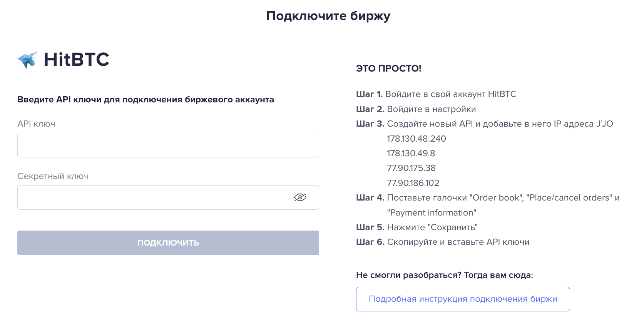Viewport: 644px width, 321px height.
Task: Select IP address 77.90.186.102
Action: coord(413,183)
